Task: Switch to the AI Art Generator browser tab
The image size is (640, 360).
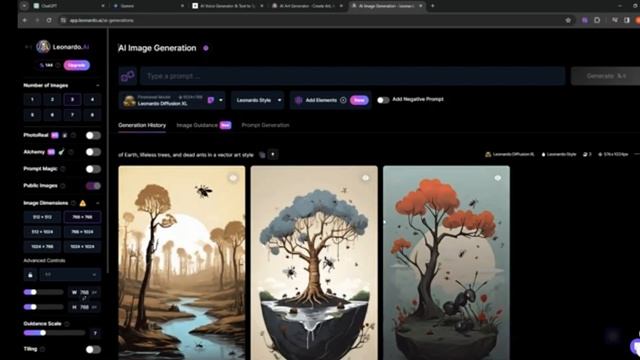Action: (307, 6)
